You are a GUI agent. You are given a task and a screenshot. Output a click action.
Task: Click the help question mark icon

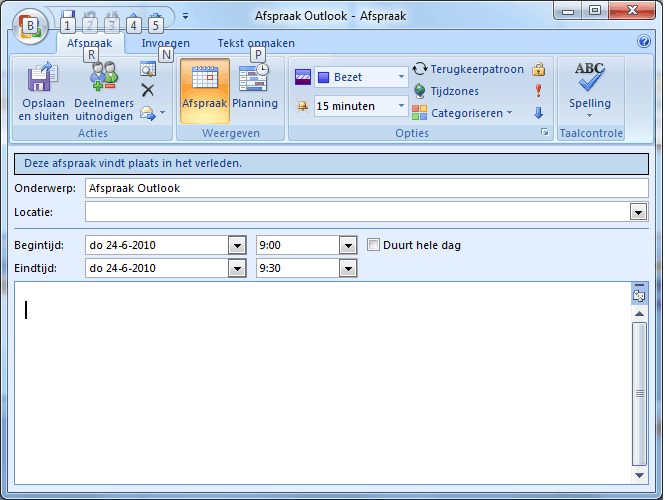(x=644, y=41)
